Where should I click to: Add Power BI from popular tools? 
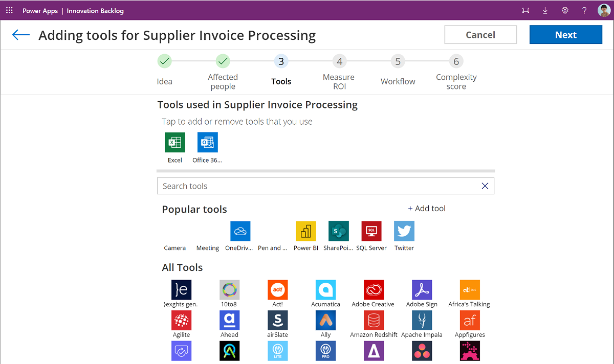click(306, 231)
